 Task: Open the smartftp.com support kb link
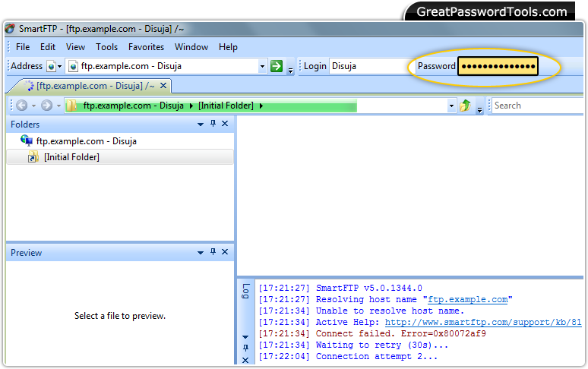[483, 322]
